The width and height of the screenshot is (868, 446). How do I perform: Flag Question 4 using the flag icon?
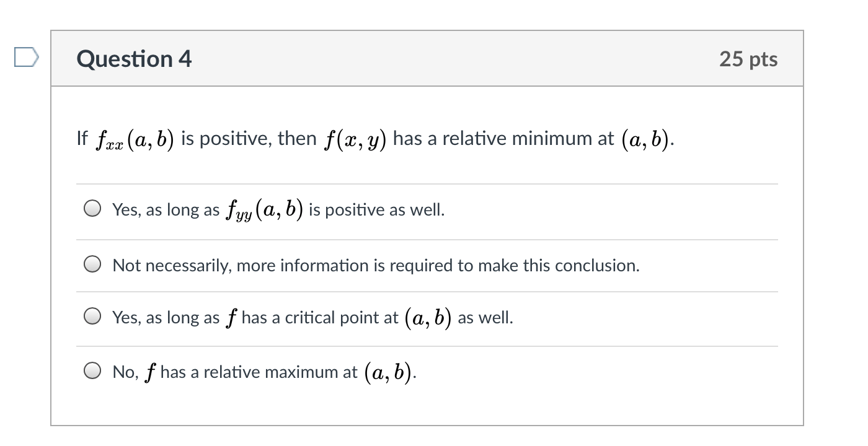tap(26, 59)
